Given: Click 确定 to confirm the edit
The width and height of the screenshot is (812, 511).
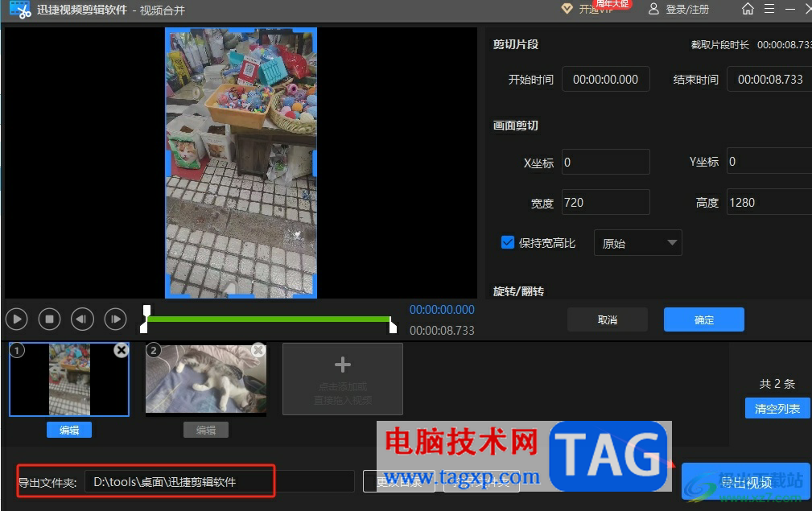Looking at the screenshot, I should pyautogui.click(x=704, y=319).
